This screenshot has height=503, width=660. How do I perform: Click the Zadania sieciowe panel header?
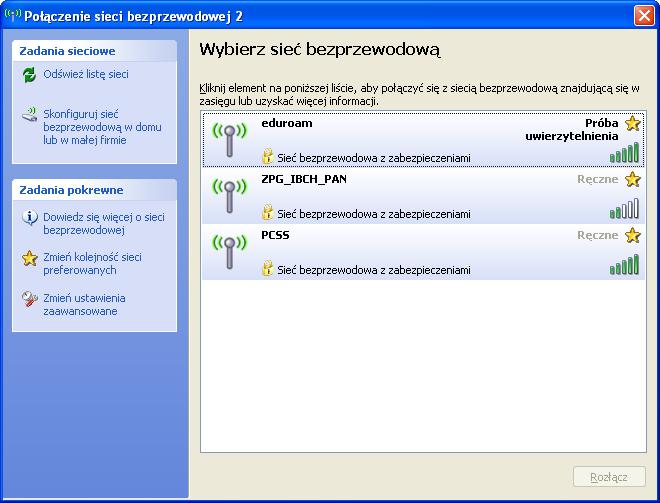tap(94, 51)
